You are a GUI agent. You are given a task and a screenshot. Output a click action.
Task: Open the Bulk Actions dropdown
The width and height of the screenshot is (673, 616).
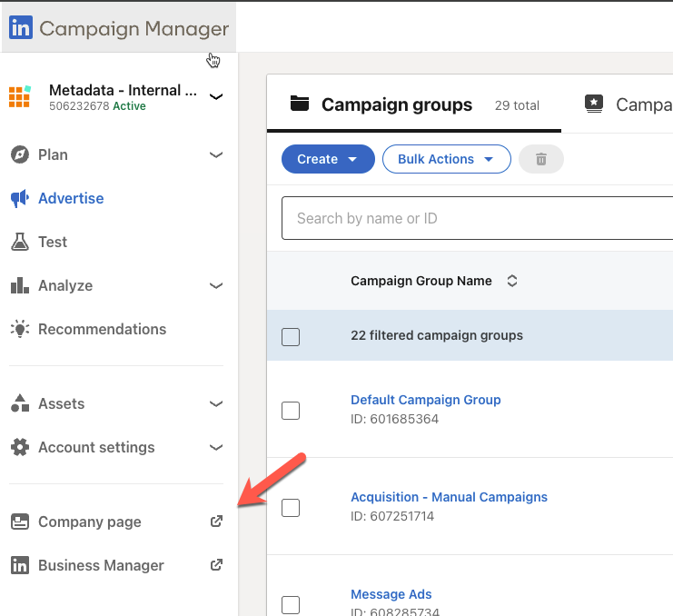446,159
